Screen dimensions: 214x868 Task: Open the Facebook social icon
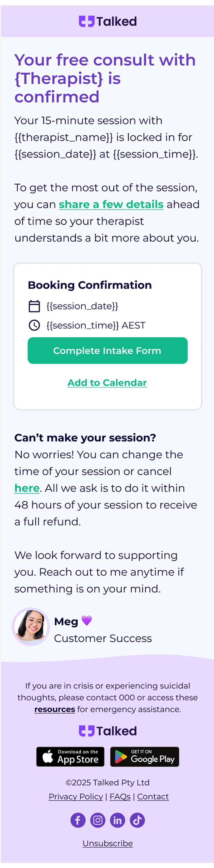coord(78,820)
